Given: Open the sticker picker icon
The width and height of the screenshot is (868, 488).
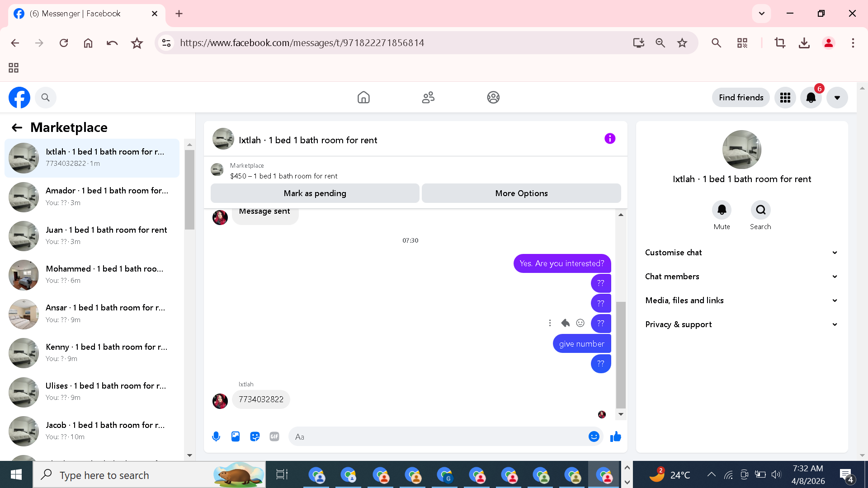Looking at the screenshot, I should click(255, 436).
